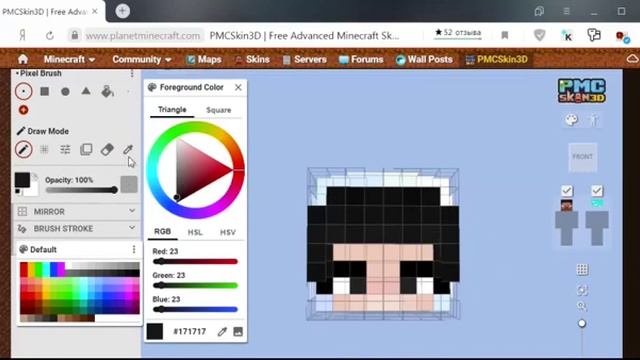The height and width of the screenshot is (360, 640).
Task: Select the eyedropper in Draw Mode row
Action: coord(128,149)
